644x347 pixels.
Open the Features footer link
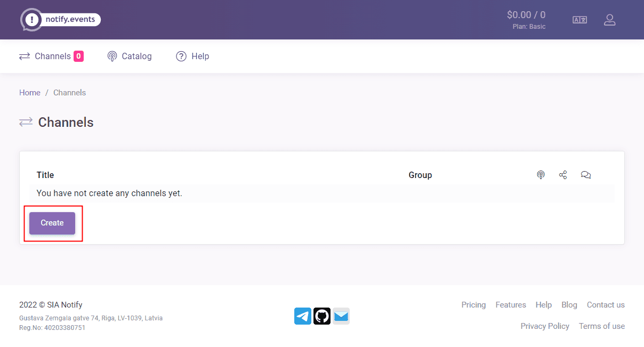point(511,305)
